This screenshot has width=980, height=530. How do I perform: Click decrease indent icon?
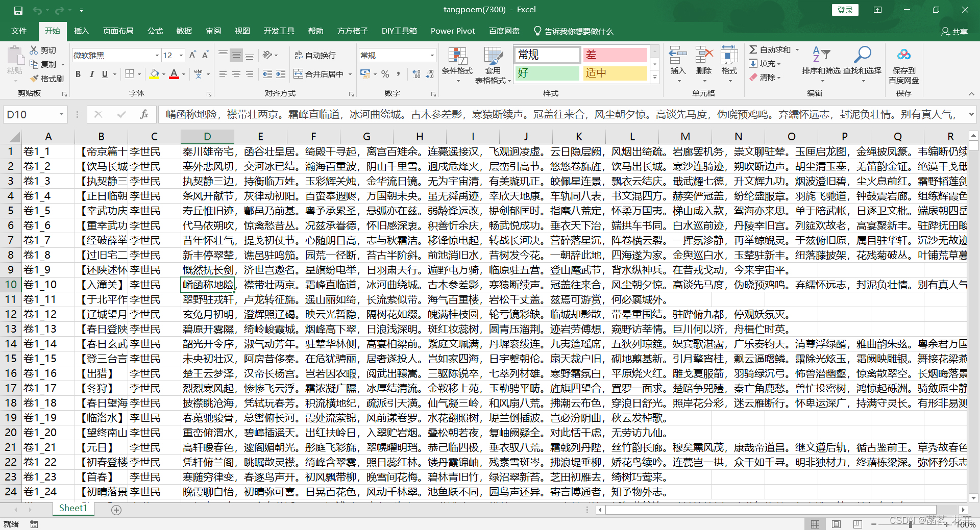(x=267, y=74)
